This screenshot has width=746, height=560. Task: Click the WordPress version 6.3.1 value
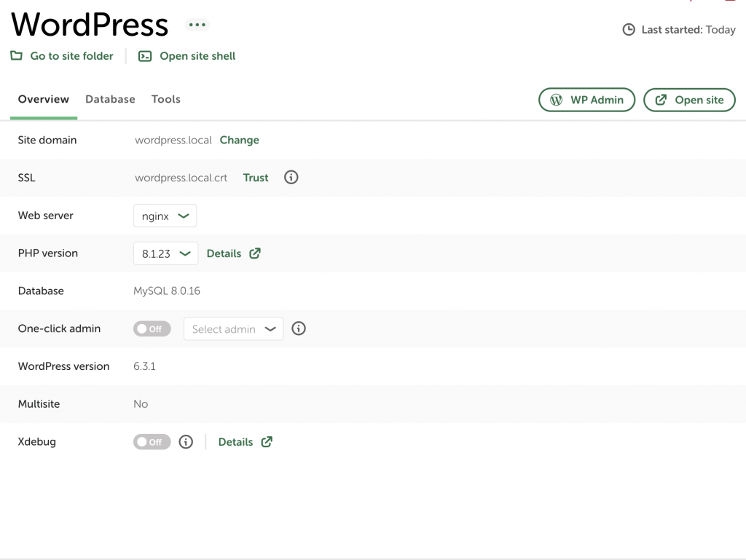click(144, 366)
